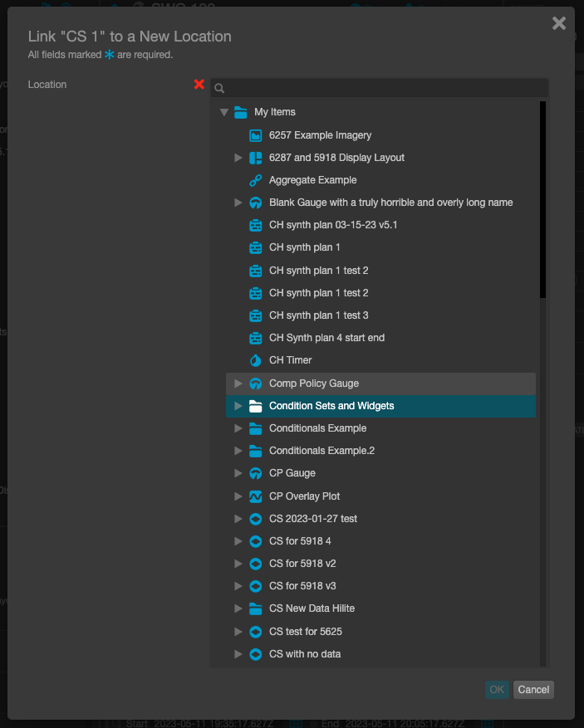Select the CH Timer clock icon
584x728 pixels.
(x=255, y=360)
